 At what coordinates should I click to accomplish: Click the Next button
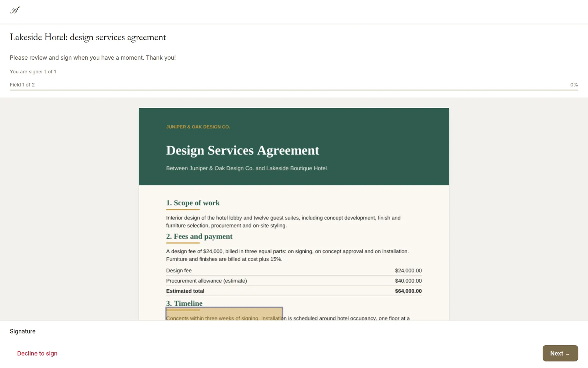click(x=560, y=353)
